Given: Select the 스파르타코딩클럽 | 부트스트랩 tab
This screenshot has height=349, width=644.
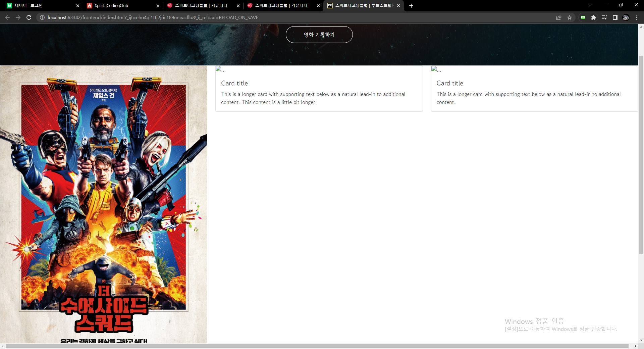Looking at the screenshot, I should pos(364,6).
